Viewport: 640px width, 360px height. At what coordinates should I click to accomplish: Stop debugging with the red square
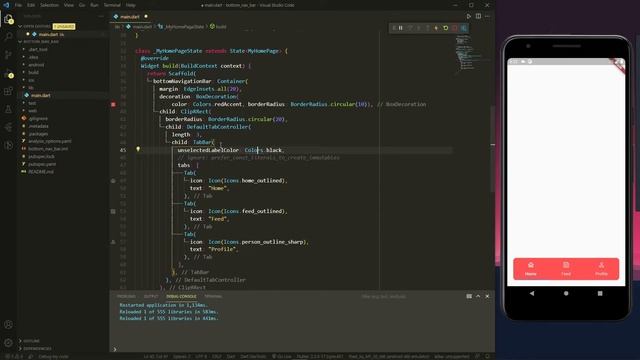(455, 28)
